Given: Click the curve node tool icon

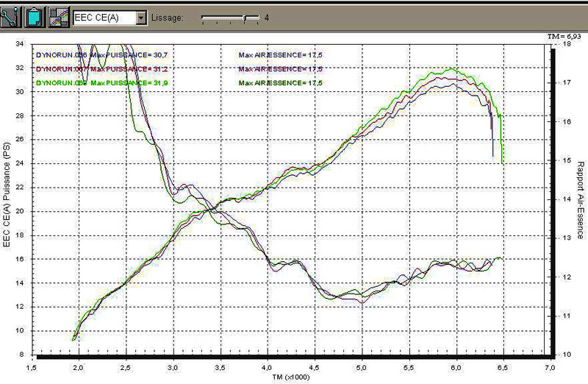Looking at the screenshot, I should (10, 16).
